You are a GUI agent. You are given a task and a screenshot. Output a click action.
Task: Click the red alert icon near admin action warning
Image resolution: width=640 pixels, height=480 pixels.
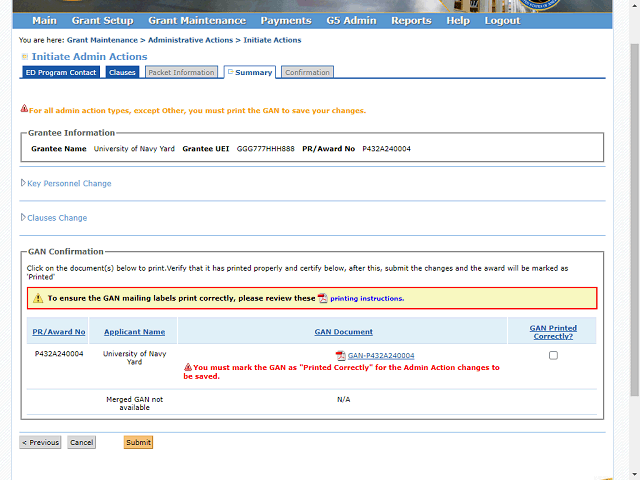(24, 109)
